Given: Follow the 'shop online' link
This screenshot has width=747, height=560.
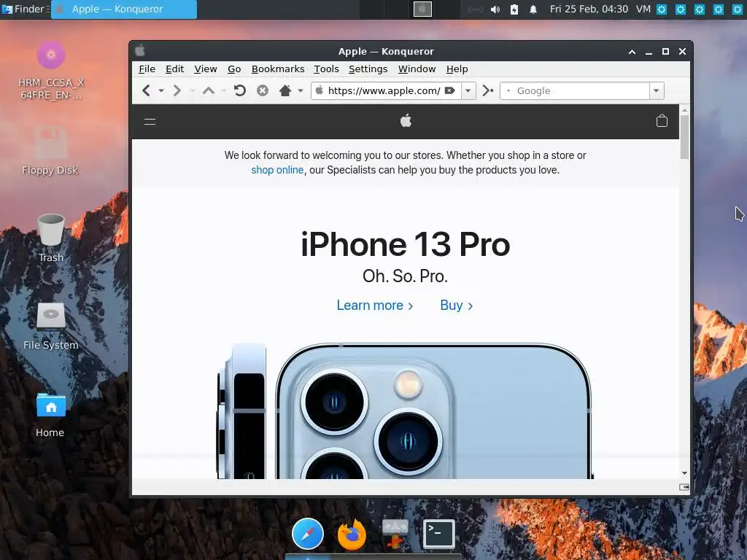Looking at the screenshot, I should pos(277,170).
